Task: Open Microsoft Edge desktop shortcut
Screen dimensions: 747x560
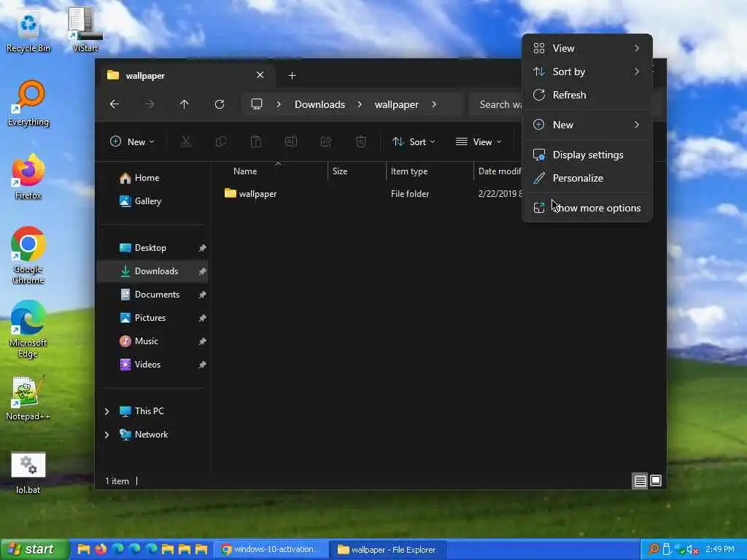Action: point(28,330)
